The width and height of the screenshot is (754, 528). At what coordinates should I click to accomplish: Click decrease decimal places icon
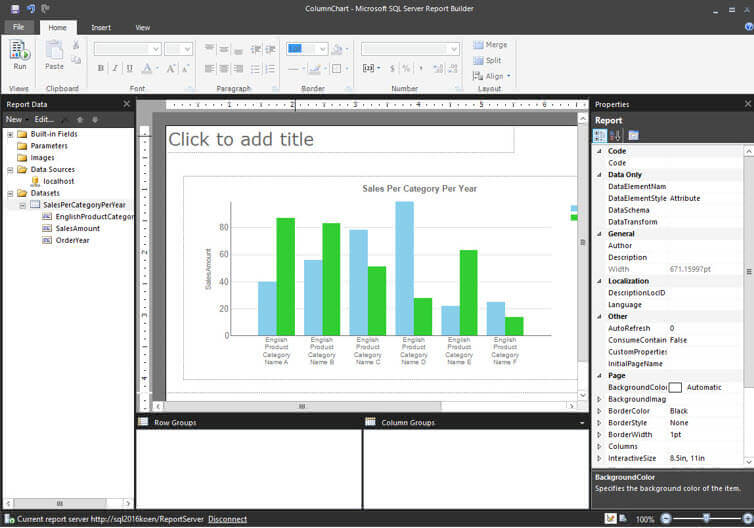tap(453, 69)
